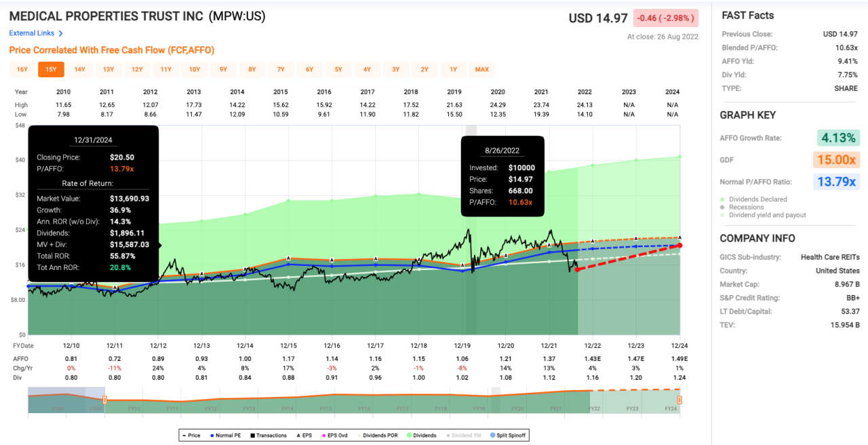Toggle the Dividend Yld legend entry
Screen dimensions: 868x445
466,435
